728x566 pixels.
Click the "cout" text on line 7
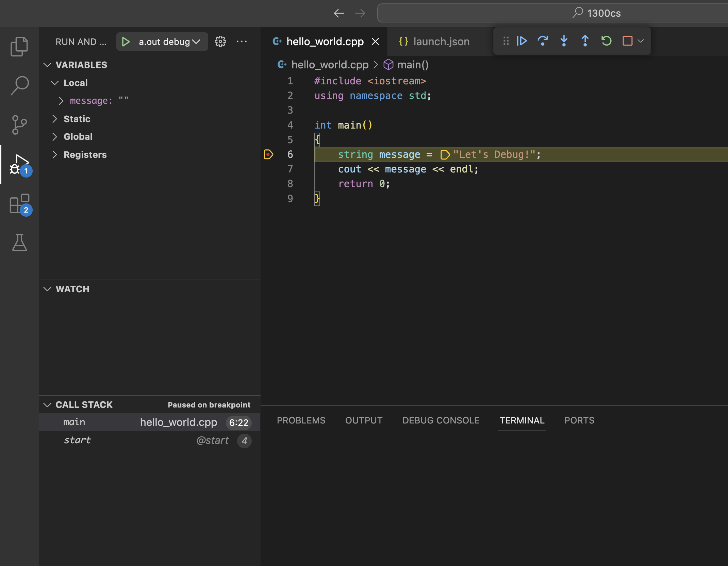[x=349, y=169]
